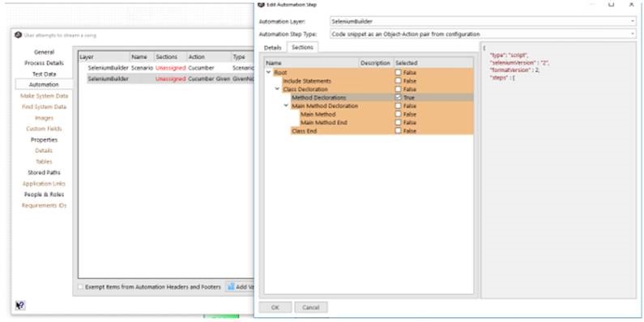Collapse the Class Declaration node
Viewport: 644px width, 322px height.
277,89
